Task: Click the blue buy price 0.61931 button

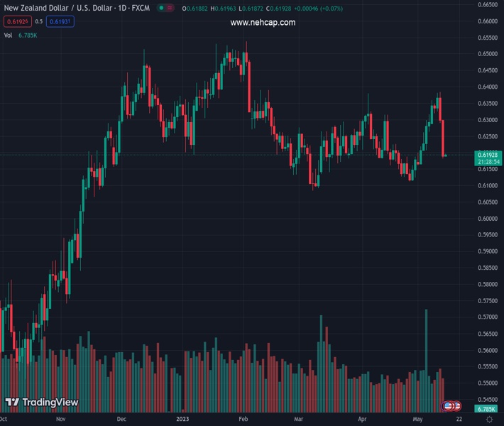Action: click(x=60, y=21)
